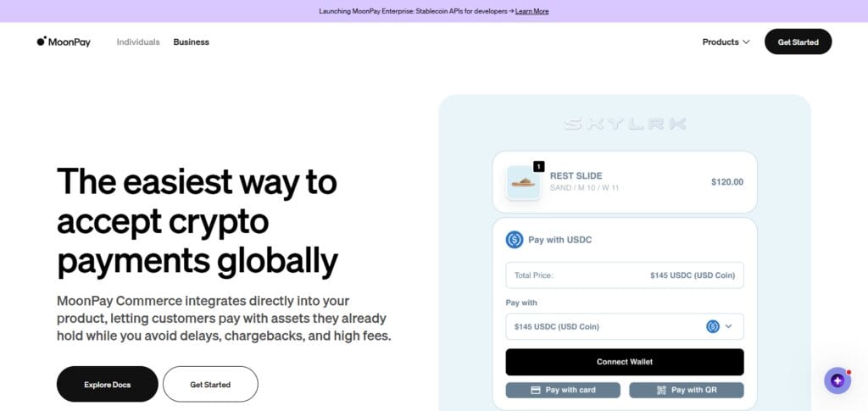This screenshot has width=868, height=411.
Task: Click the SKYLRK store logo text
Action: click(x=625, y=124)
